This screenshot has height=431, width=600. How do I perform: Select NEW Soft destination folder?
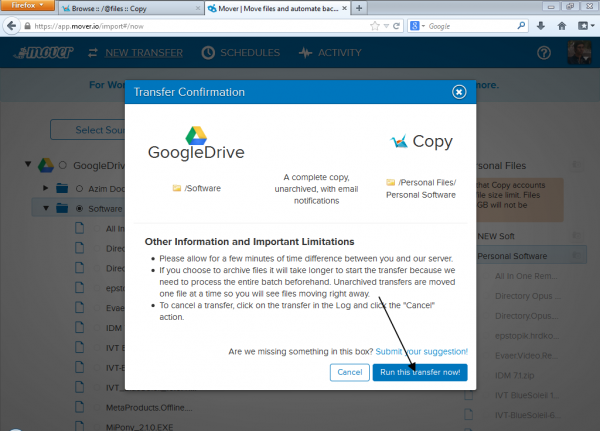pyautogui.click(x=496, y=236)
